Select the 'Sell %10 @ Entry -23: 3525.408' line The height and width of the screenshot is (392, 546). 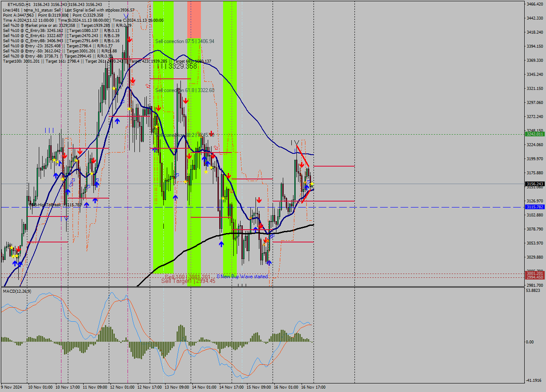tap(58, 46)
